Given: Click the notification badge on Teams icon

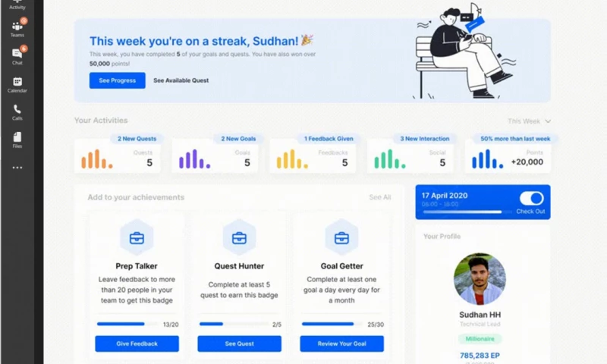Looking at the screenshot, I should (24, 20).
